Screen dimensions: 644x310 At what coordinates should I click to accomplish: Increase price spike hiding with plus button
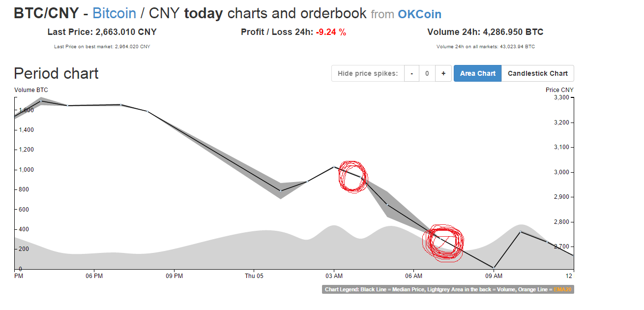(x=443, y=73)
